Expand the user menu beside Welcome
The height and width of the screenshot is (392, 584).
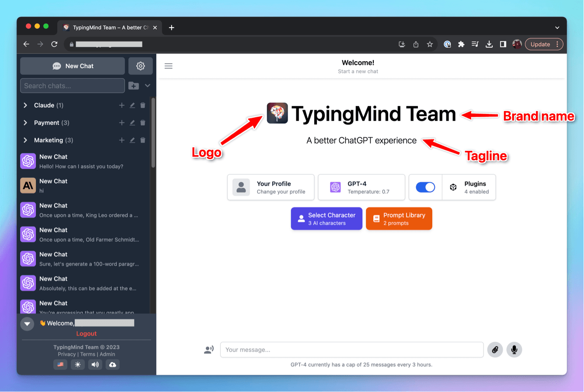pos(27,324)
